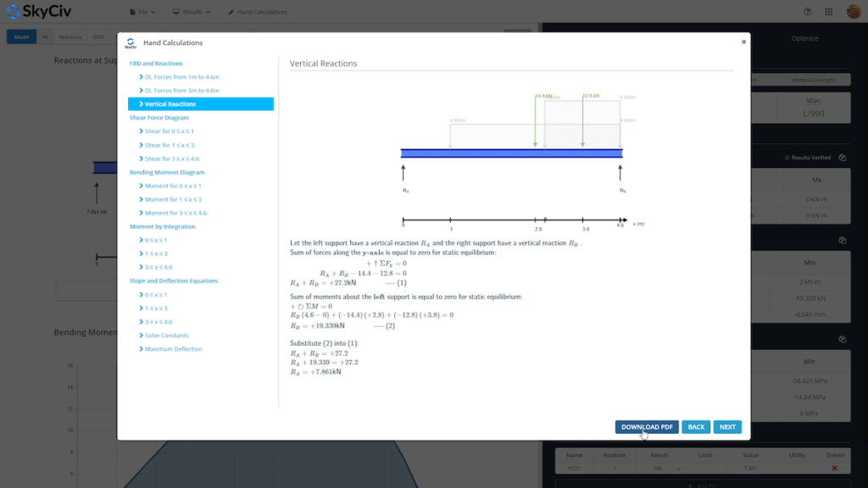Click the apps grid icon in the top bar

828,11
